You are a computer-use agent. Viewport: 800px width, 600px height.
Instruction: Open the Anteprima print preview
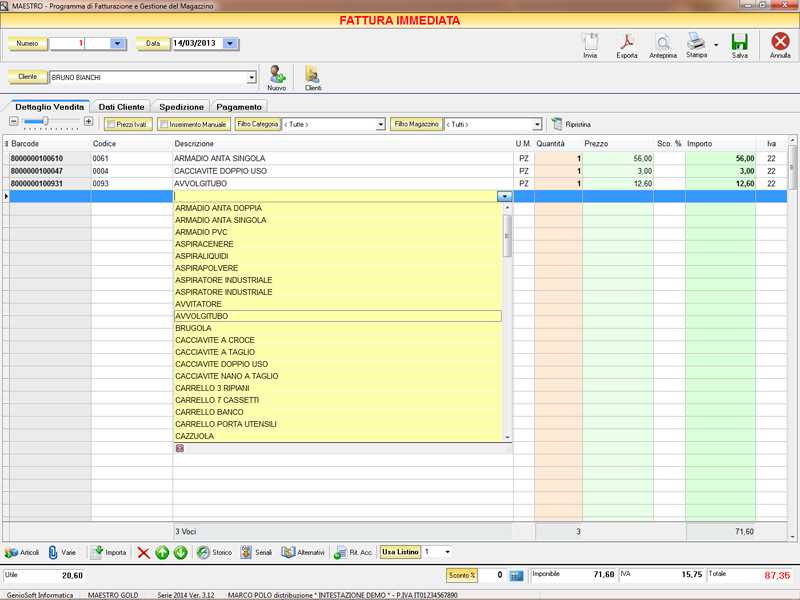tap(662, 43)
